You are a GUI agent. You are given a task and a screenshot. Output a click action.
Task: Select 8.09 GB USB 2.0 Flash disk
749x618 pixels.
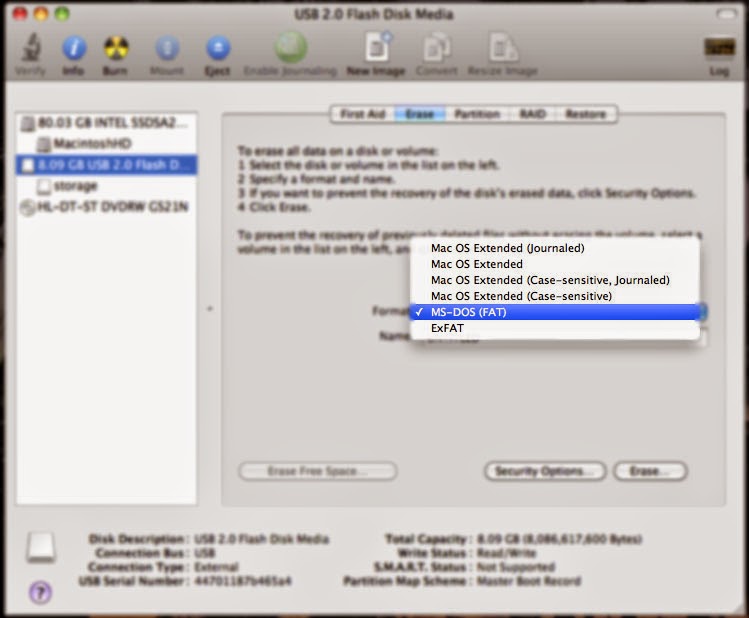click(106, 165)
